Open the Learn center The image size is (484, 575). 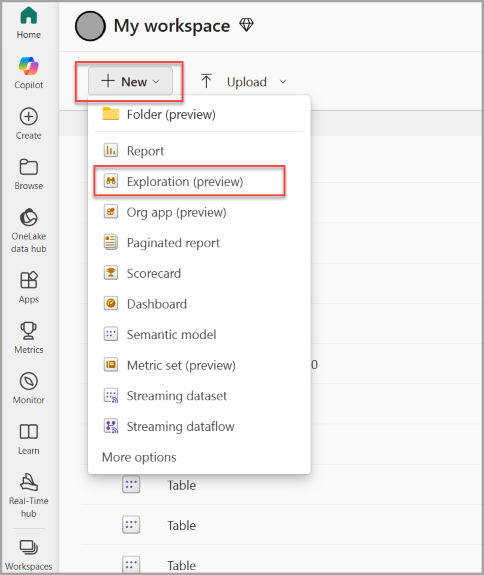(29, 439)
